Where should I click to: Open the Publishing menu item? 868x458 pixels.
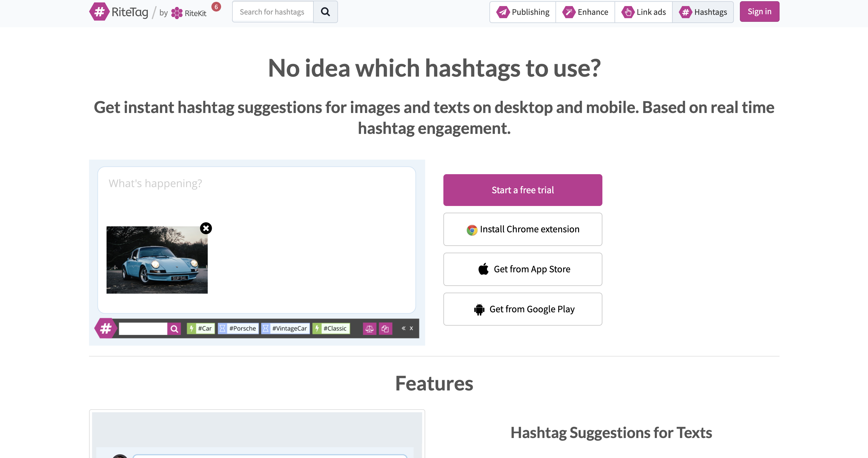tap(523, 12)
